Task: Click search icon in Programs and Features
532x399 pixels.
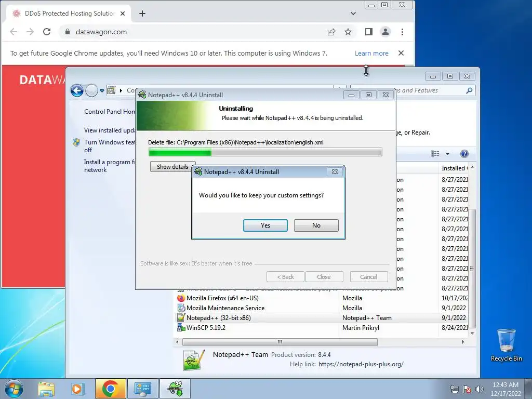Action: pyautogui.click(x=469, y=90)
